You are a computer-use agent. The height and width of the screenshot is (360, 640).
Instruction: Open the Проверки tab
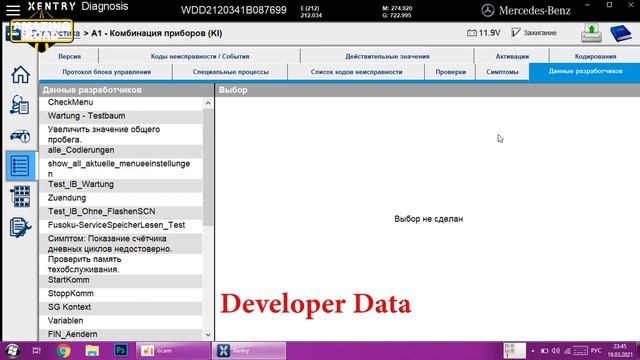coord(450,72)
